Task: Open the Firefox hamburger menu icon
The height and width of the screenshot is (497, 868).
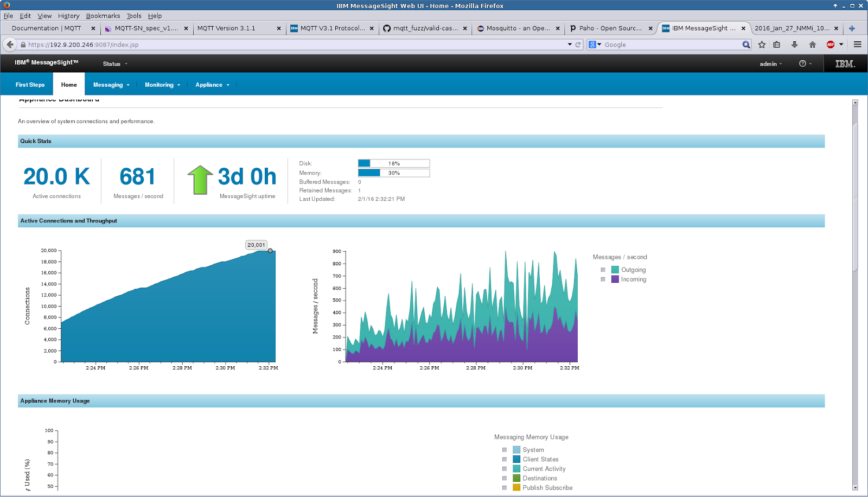Action: [x=857, y=44]
